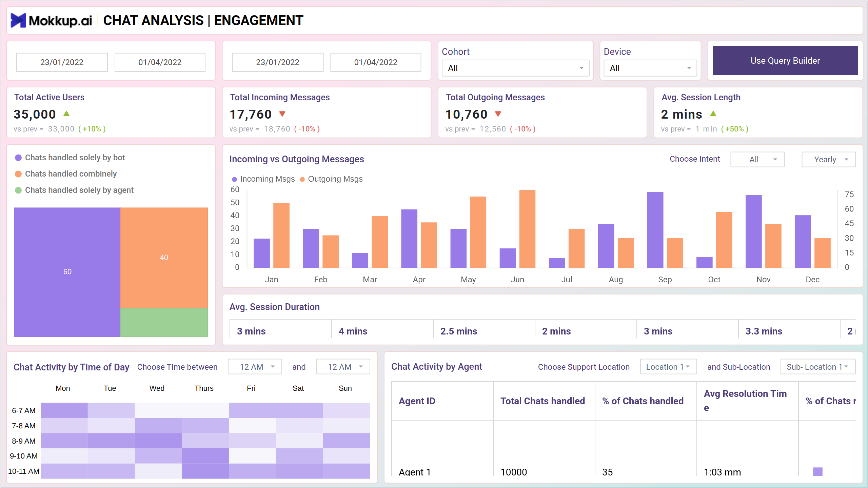Click the % of Chats handled column header

pyautogui.click(x=646, y=401)
